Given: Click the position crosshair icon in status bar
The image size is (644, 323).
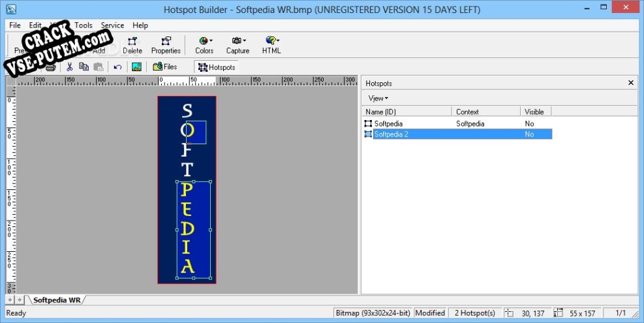Looking at the screenshot, I should pos(509,313).
